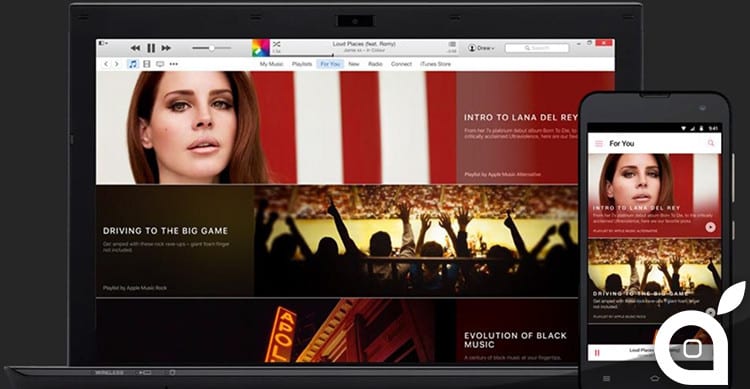Switch to the TV Shows library icon
The height and width of the screenshot is (389, 750).
[x=160, y=64]
